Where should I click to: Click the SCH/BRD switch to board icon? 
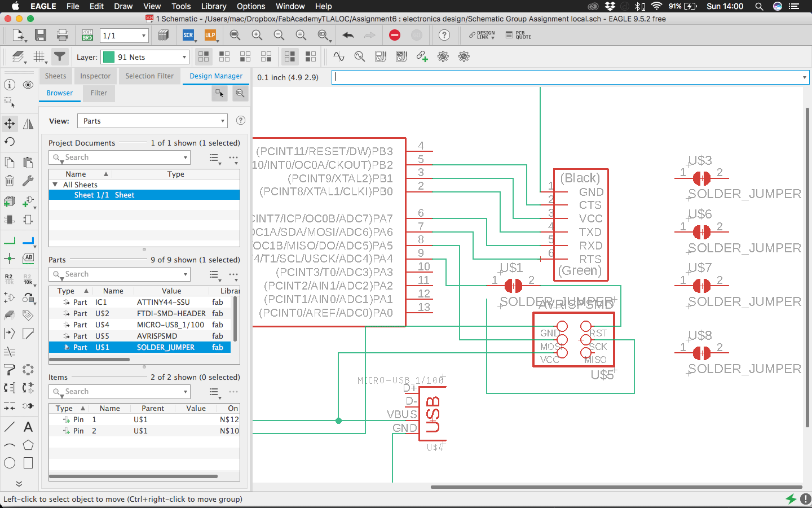(87, 36)
